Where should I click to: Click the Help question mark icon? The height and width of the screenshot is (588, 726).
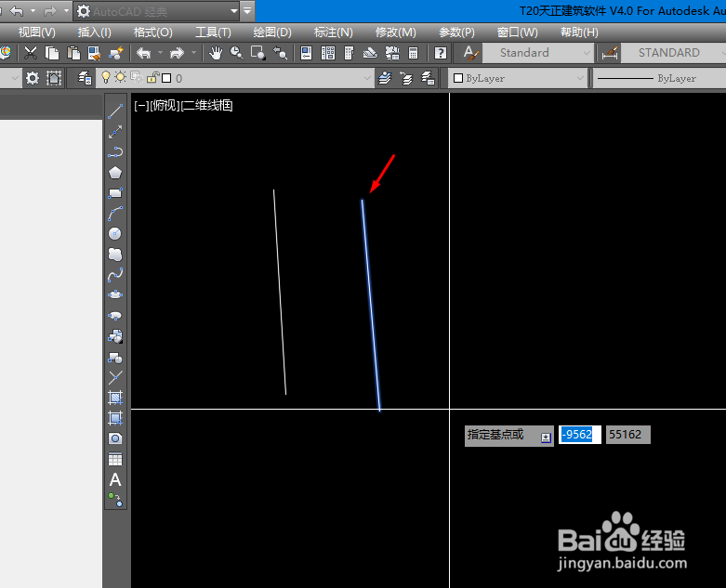pos(441,53)
